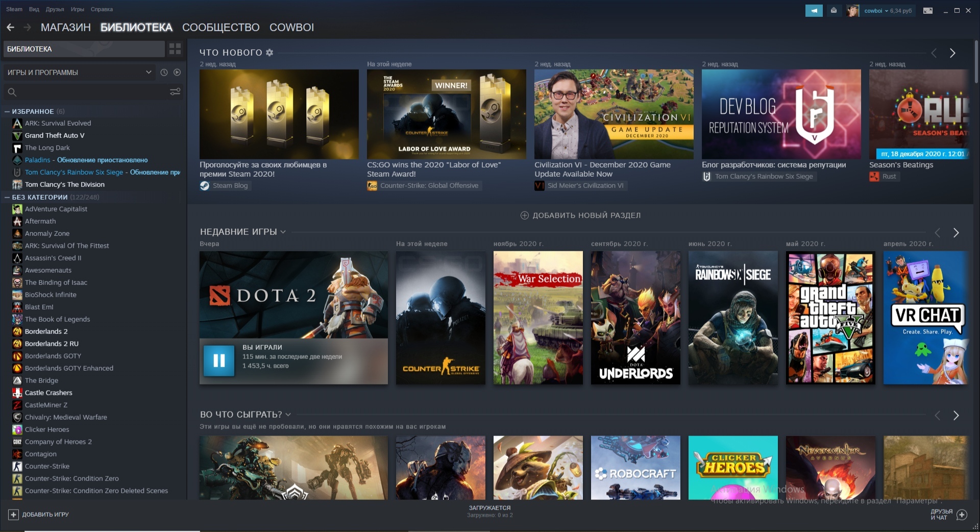Click ДОБАВИТЬ ИГРУ button label
Image resolution: width=980 pixels, height=532 pixels.
[x=45, y=515]
